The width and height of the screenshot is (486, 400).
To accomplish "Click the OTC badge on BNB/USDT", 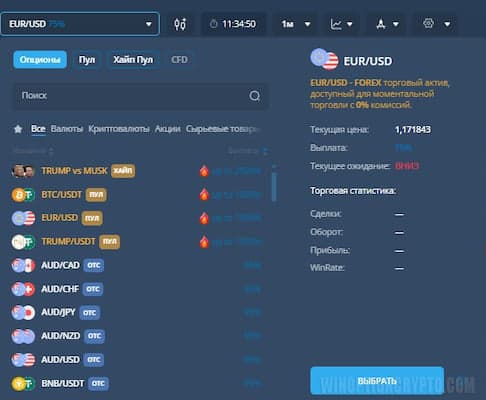I will (x=98, y=384).
